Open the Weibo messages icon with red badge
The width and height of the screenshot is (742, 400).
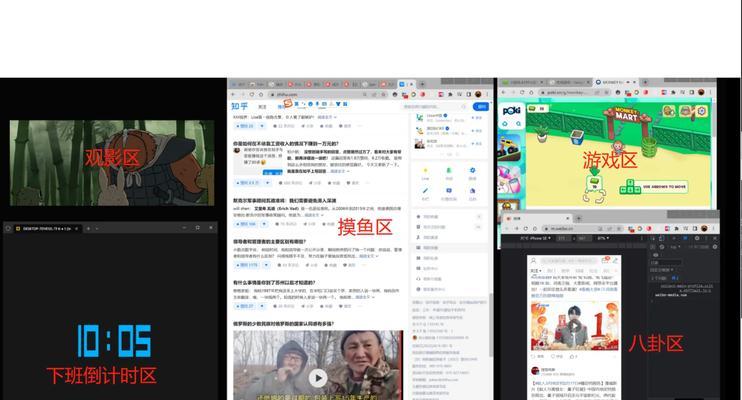click(x=605, y=260)
